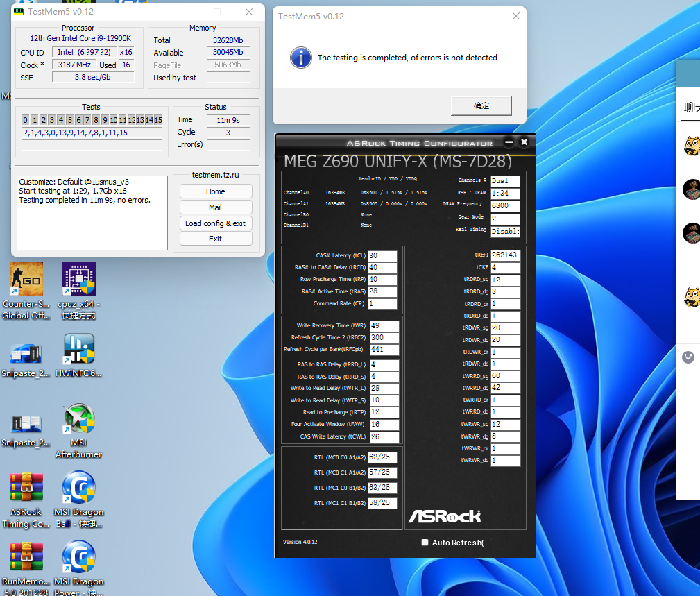This screenshot has width=700, height=596.
Task: Click the tCKE field showing 4
Action: click(x=505, y=267)
